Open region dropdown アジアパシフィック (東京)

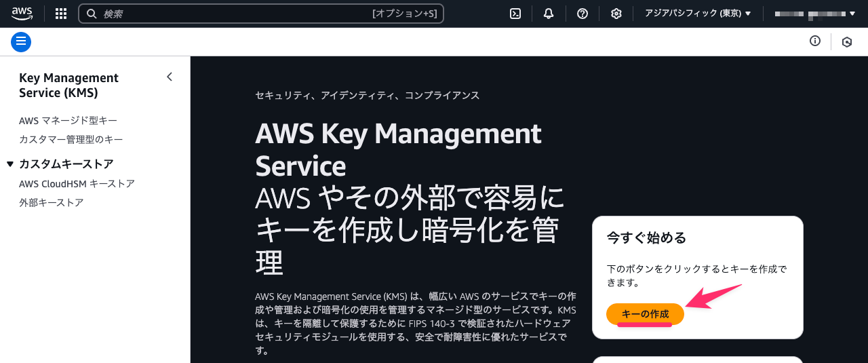698,14
